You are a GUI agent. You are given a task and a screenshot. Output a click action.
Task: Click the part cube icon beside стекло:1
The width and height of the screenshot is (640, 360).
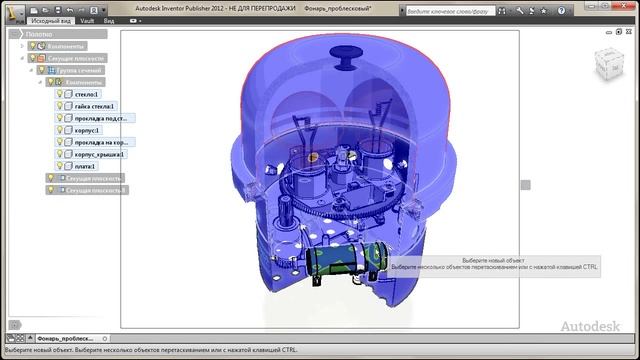pyautogui.click(x=69, y=94)
